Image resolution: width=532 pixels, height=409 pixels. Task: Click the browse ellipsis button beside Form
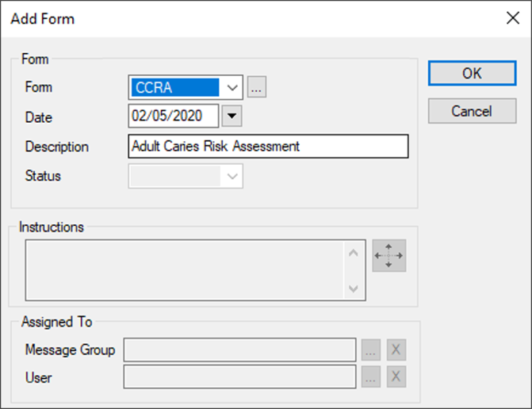pos(257,88)
